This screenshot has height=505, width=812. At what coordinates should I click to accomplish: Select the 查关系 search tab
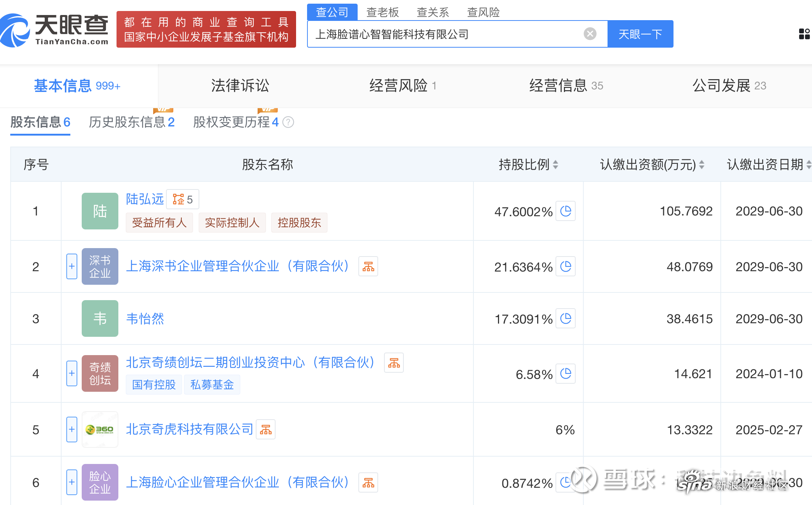pyautogui.click(x=433, y=12)
